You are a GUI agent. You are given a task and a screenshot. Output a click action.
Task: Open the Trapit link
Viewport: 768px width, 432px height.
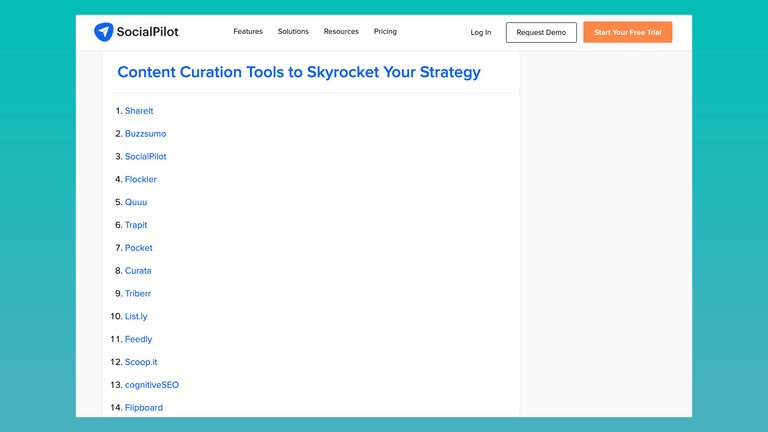pos(136,225)
